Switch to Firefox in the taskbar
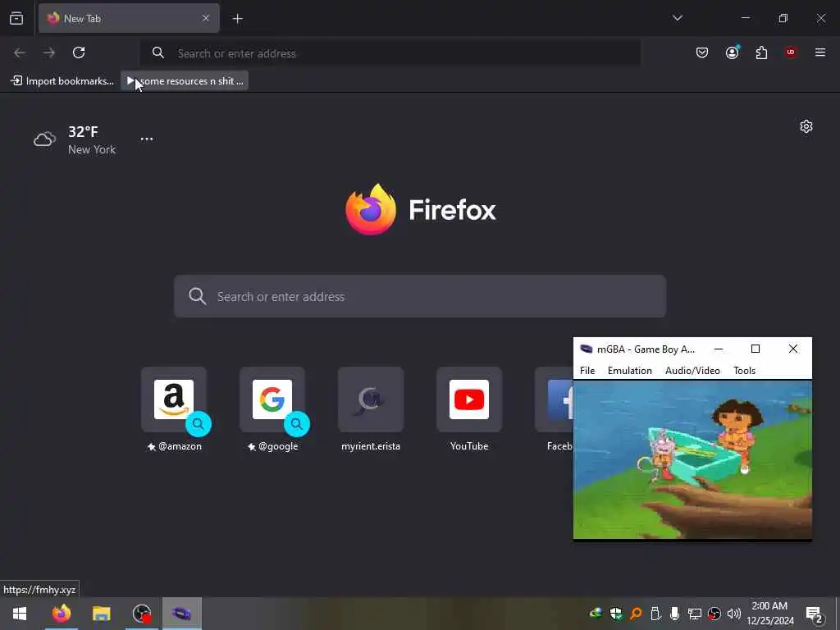840x630 pixels. pyautogui.click(x=61, y=614)
